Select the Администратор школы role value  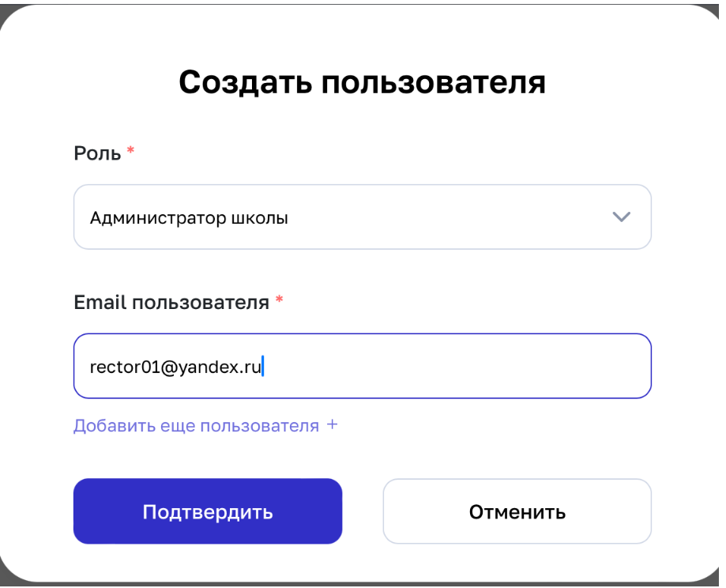(188, 218)
